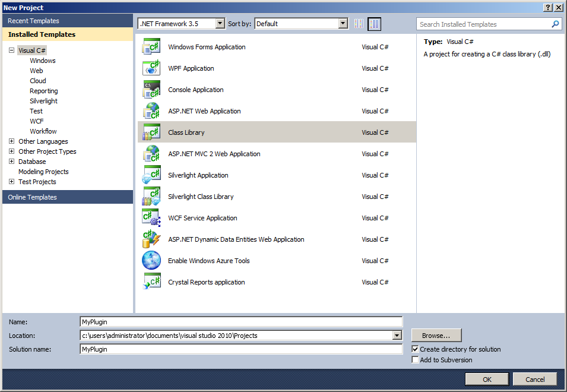The height and width of the screenshot is (392, 567).
Task: Select the "Crystal Reports application" template name
Action: (x=207, y=282)
